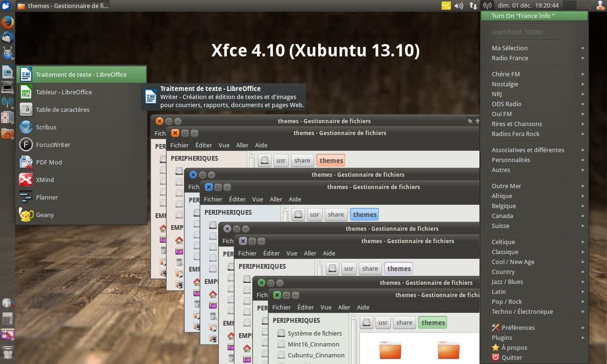Select Système de fichiers in the sidebar

tap(314, 333)
